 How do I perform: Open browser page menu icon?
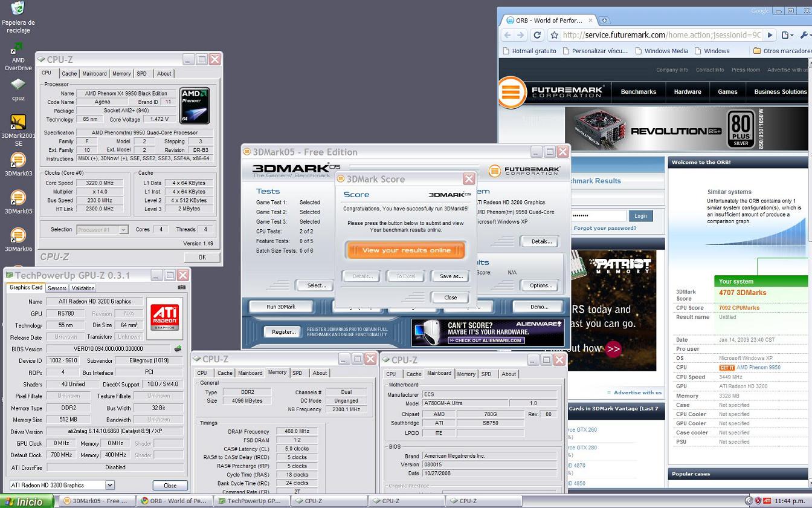click(x=787, y=35)
